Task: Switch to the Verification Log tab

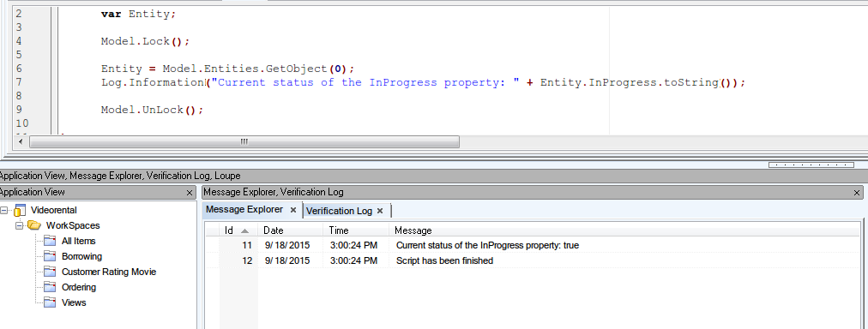Action: pyautogui.click(x=339, y=212)
